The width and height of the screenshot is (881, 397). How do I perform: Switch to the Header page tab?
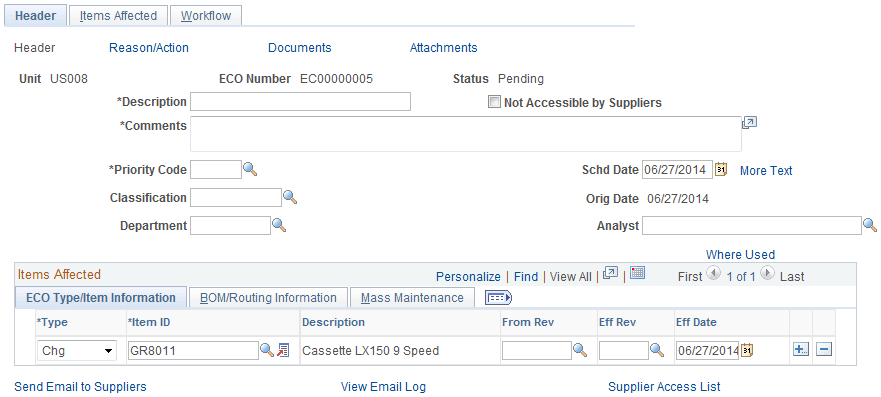point(35,16)
